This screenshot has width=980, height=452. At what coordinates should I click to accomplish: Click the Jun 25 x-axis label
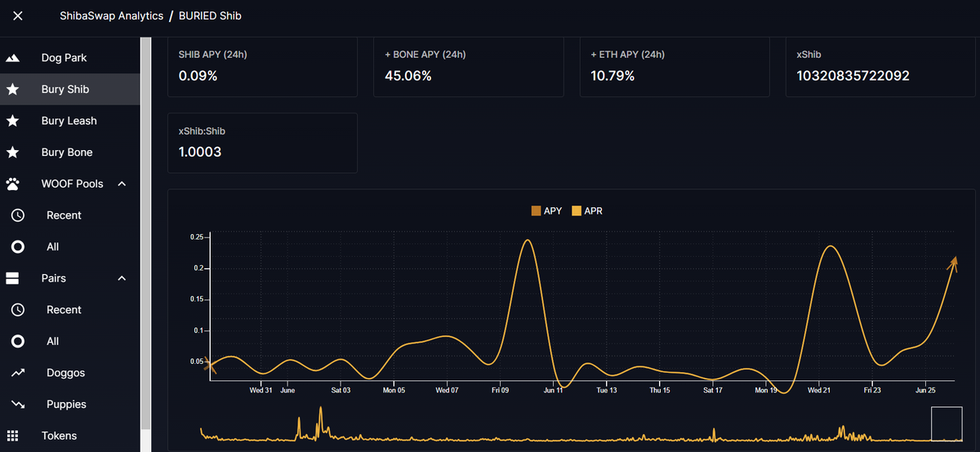point(925,390)
